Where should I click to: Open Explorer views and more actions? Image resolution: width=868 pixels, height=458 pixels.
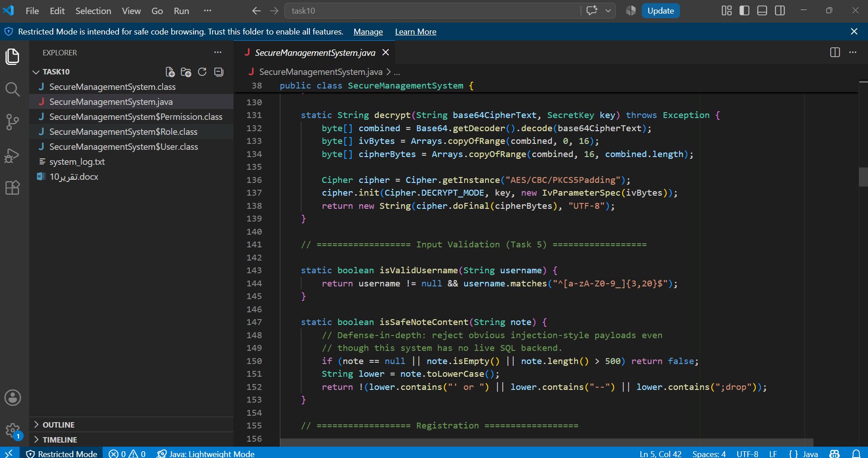pos(218,52)
